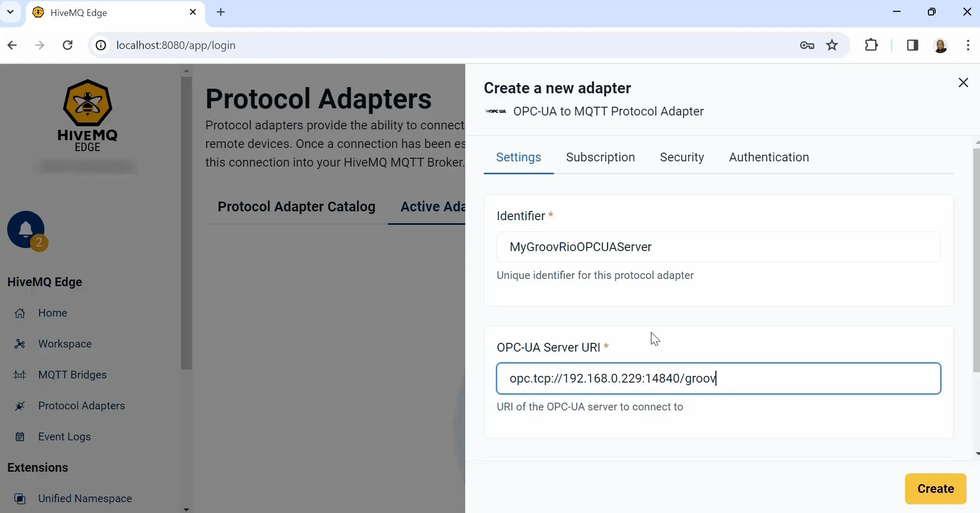Go to Home in the sidebar
Image resolution: width=980 pixels, height=513 pixels.
pyautogui.click(x=53, y=313)
